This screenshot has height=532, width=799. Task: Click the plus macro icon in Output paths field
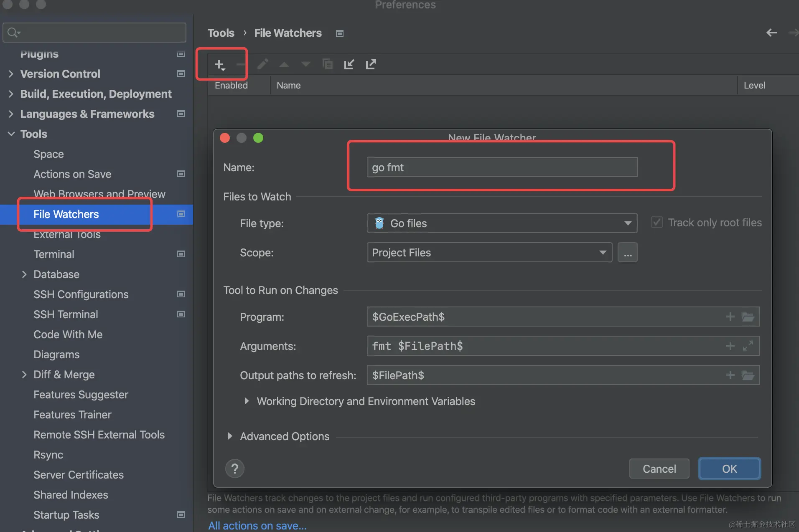tap(730, 375)
